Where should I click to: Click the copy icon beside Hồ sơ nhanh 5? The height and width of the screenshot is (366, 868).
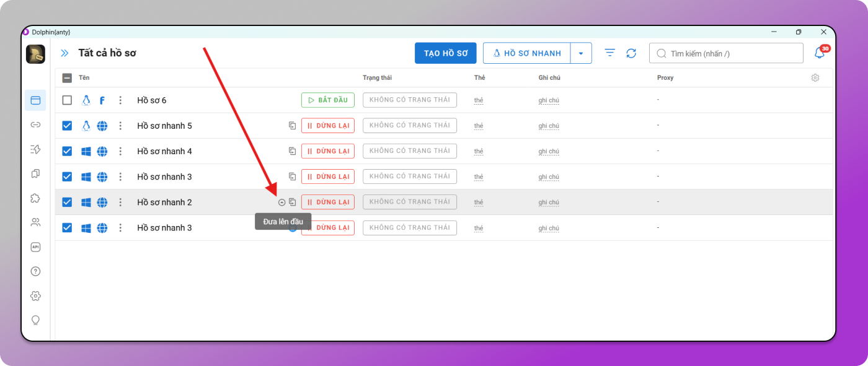click(x=292, y=126)
